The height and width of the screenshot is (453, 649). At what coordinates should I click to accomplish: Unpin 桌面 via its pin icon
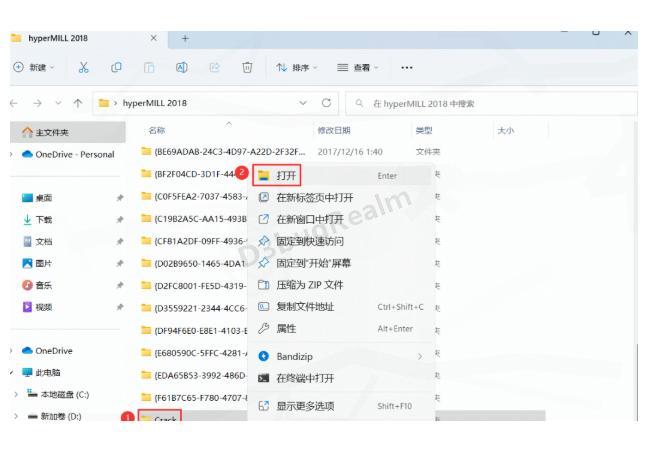[x=120, y=198]
